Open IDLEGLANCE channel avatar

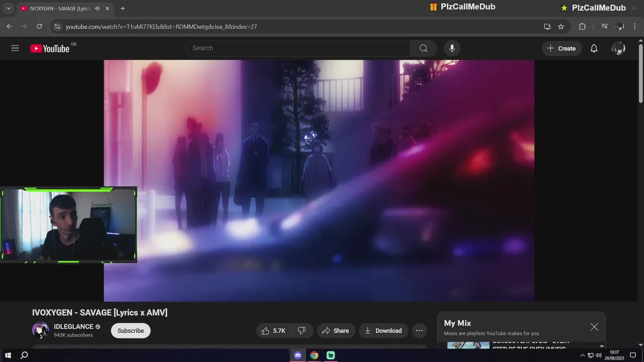tap(41, 330)
